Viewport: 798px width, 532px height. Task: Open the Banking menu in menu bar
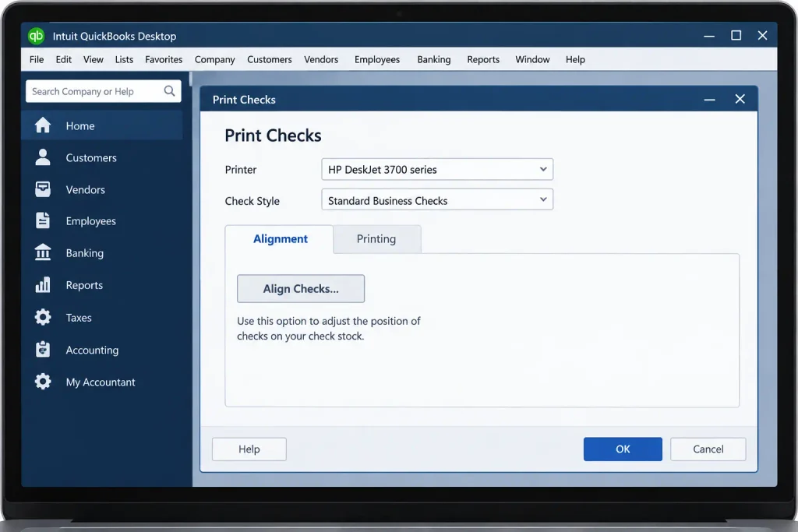[x=433, y=59]
